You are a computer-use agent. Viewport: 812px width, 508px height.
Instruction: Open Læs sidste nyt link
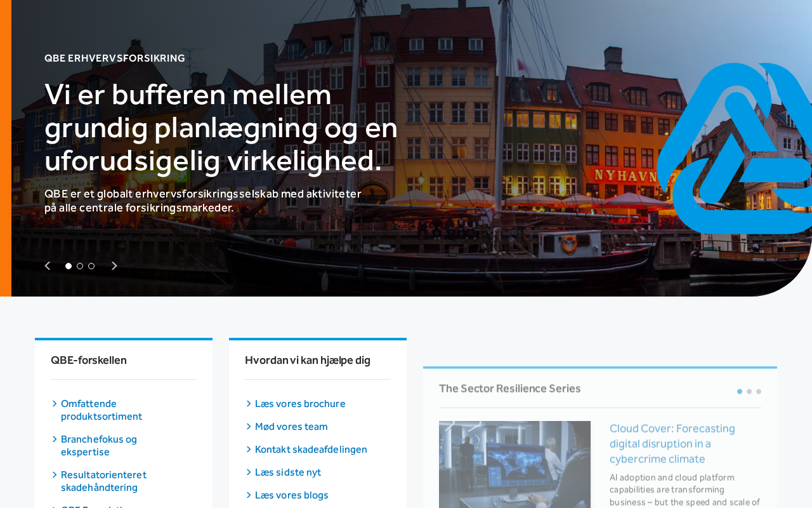click(x=288, y=472)
